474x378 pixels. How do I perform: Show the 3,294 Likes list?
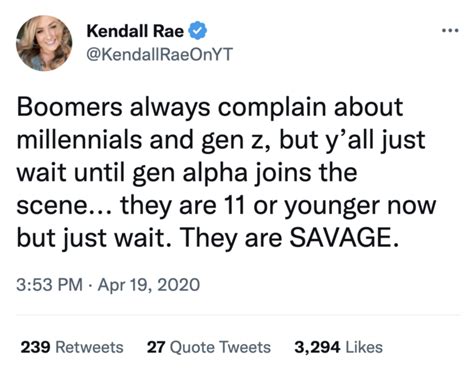click(338, 347)
